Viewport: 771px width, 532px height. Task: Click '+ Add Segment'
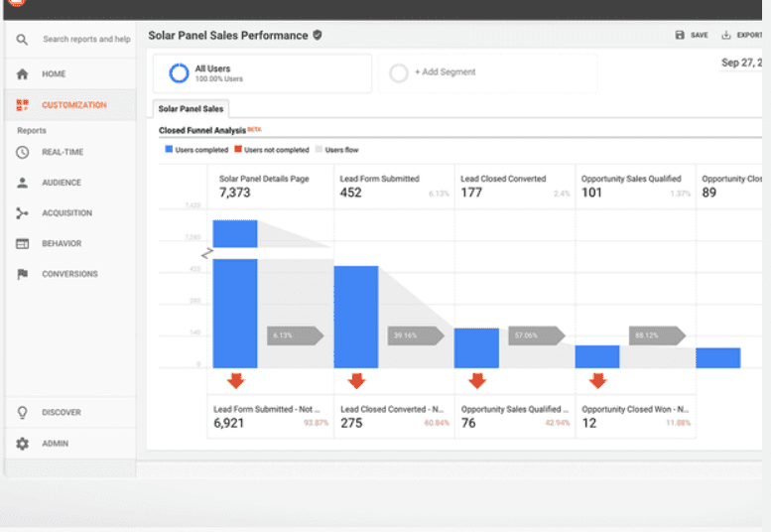[445, 72]
